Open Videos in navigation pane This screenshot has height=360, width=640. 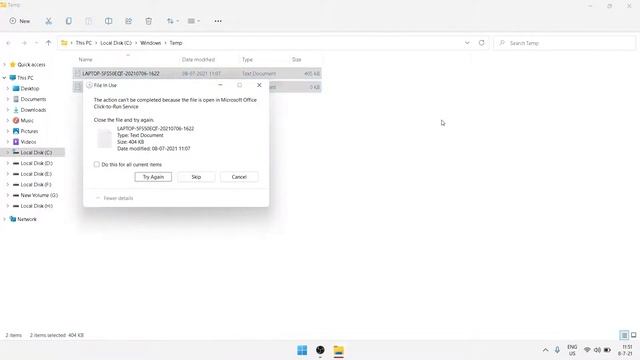pyautogui.click(x=28, y=142)
